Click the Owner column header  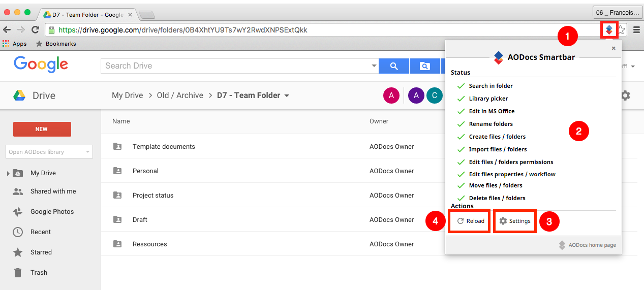pos(379,121)
